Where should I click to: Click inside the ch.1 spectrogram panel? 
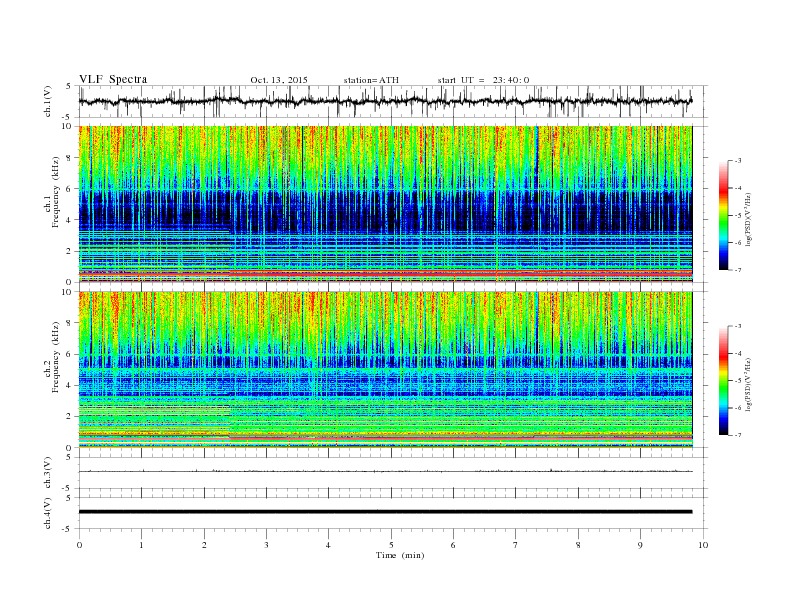(385, 204)
